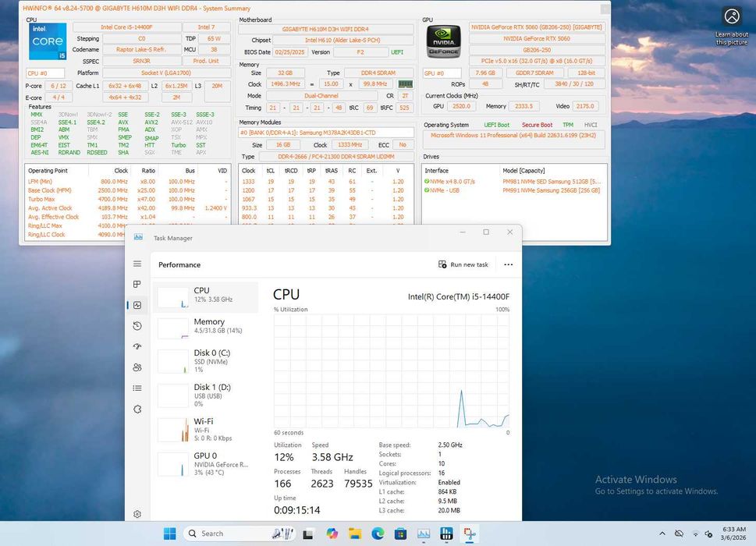Viewport: 756px width, 546px height.
Task: Click the Socket V (LGA1700) platform field
Action: [166, 73]
